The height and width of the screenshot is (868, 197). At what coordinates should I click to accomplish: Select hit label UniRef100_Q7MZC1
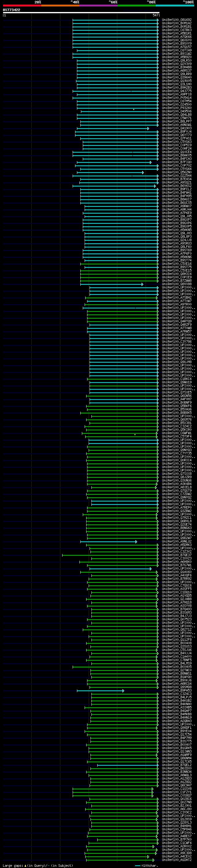[x=177, y=518]
